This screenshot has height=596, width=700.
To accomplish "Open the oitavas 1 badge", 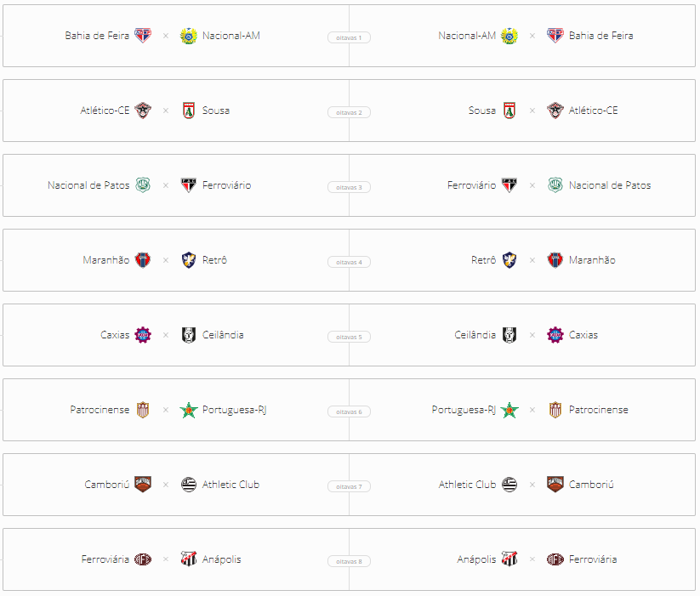I will [349, 37].
